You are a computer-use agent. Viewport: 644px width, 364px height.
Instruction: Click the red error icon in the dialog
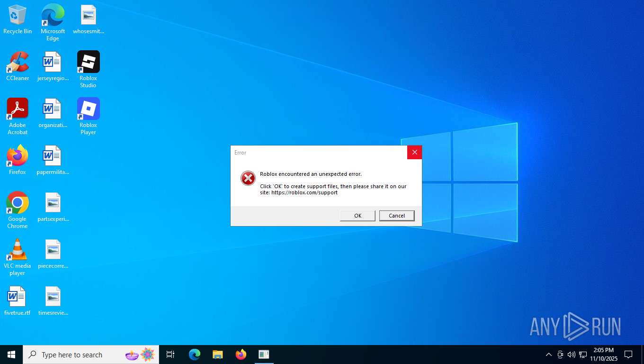pyautogui.click(x=248, y=178)
